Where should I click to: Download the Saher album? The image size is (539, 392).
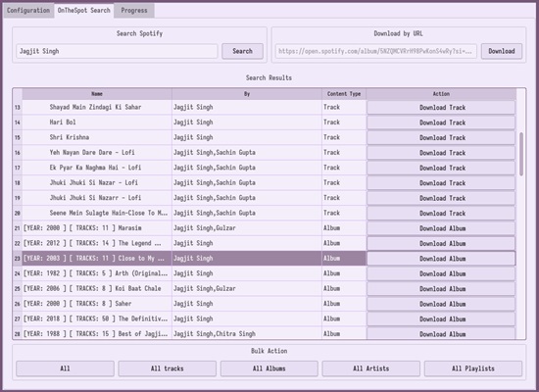441,304
